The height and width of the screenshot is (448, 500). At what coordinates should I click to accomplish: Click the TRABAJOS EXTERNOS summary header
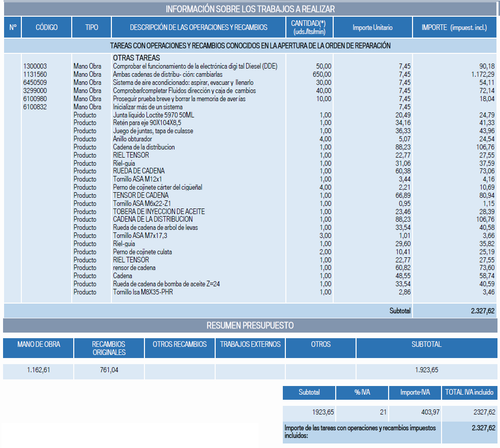[250, 348]
